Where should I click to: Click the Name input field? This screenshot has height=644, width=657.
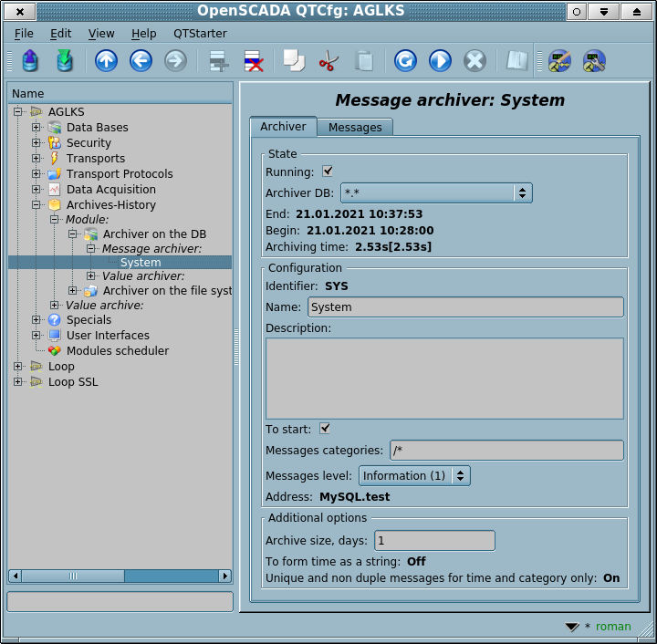tap(465, 307)
